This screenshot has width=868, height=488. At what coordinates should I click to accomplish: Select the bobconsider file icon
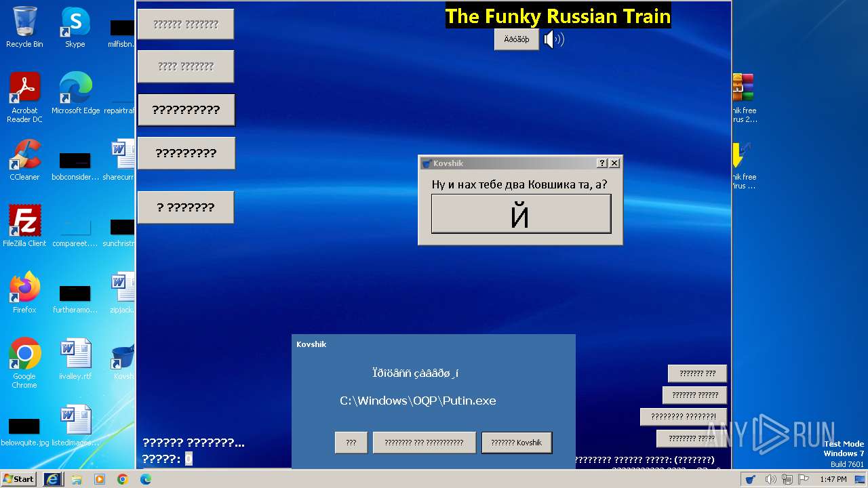pos(75,165)
